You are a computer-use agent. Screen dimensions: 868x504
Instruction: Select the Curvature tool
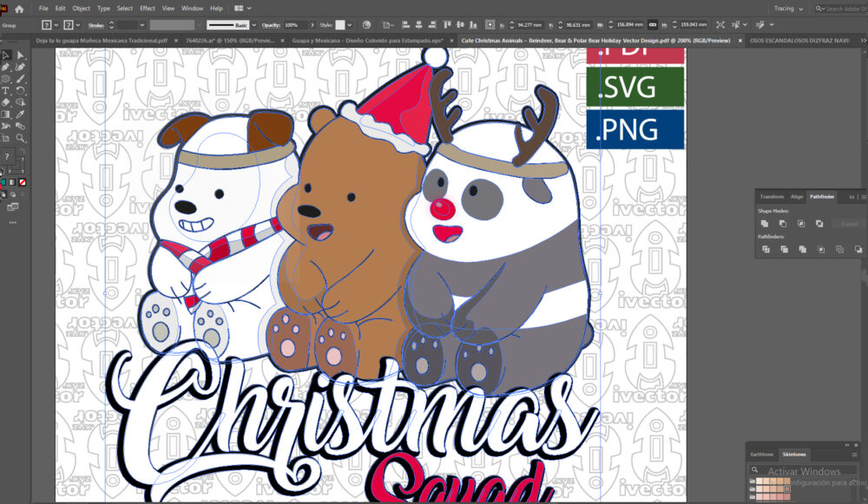tap(21, 67)
